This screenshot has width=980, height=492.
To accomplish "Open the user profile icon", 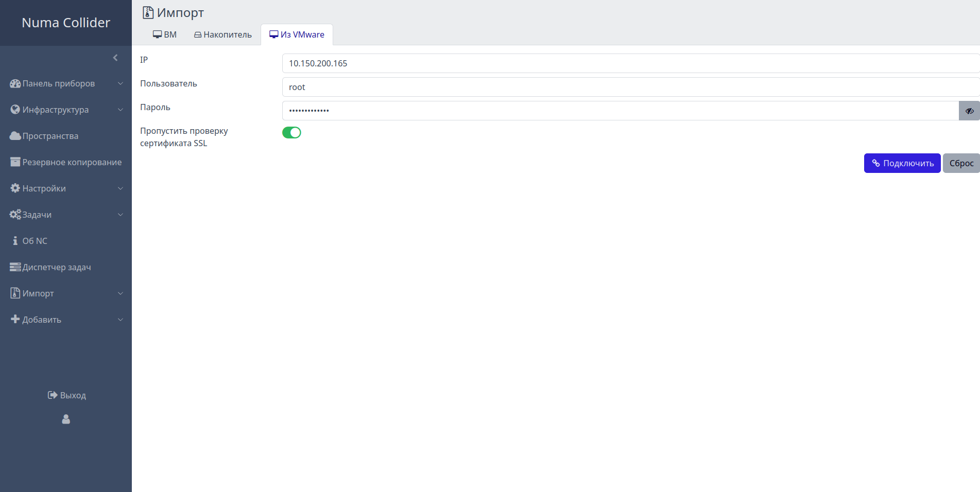I will 66,419.
